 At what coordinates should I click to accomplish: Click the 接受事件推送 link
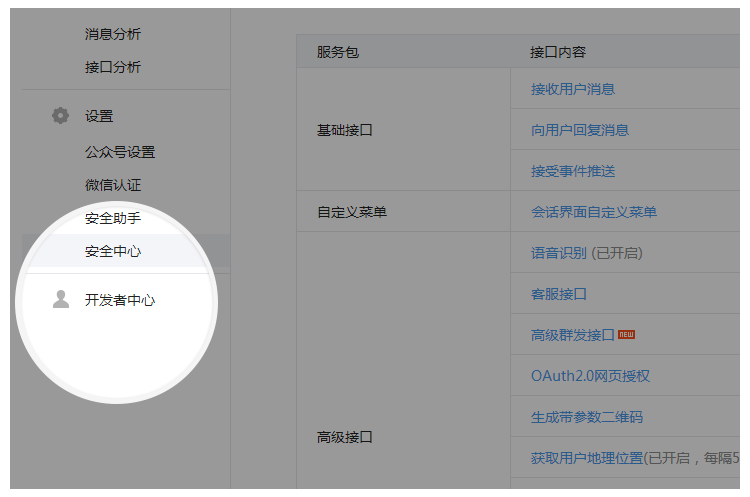[x=573, y=171]
